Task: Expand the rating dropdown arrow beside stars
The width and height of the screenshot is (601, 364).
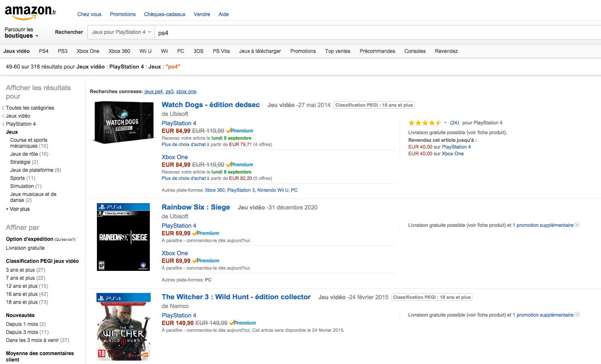Action: [445, 123]
